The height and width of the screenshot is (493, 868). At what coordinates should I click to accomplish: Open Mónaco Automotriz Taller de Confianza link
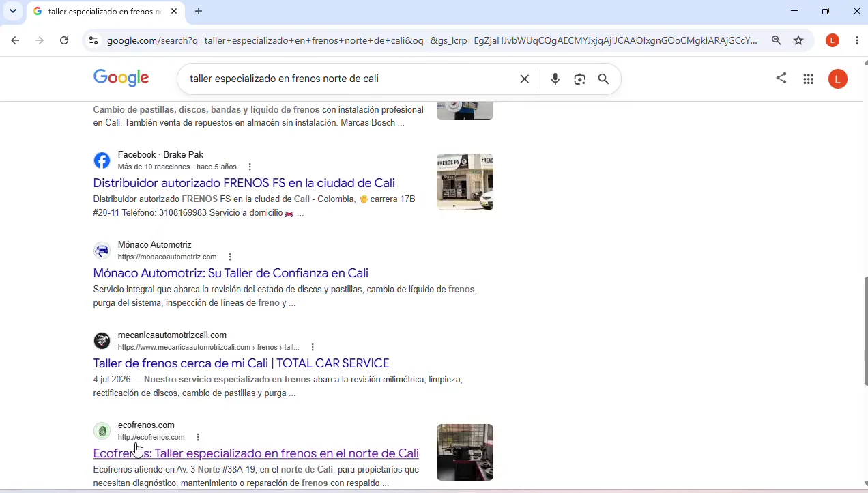coord(231,273)
